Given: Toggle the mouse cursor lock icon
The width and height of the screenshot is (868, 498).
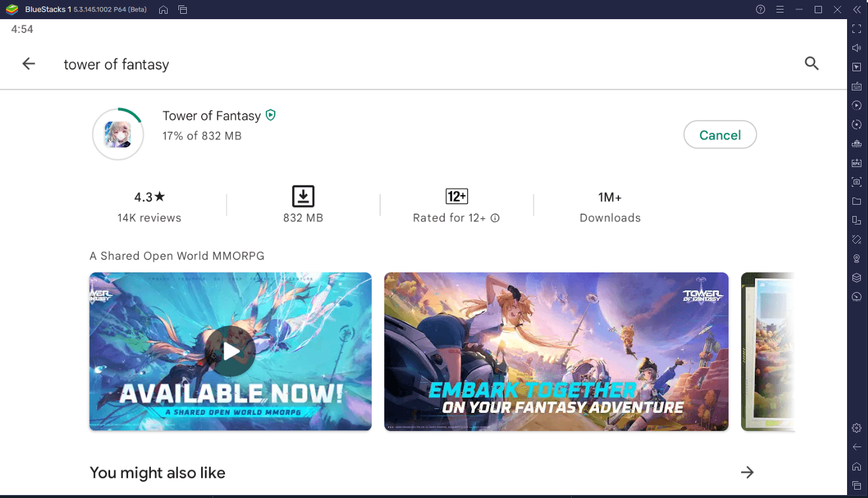Looking at the screenshot, I should pyautogui.click(x=857, y=67).
